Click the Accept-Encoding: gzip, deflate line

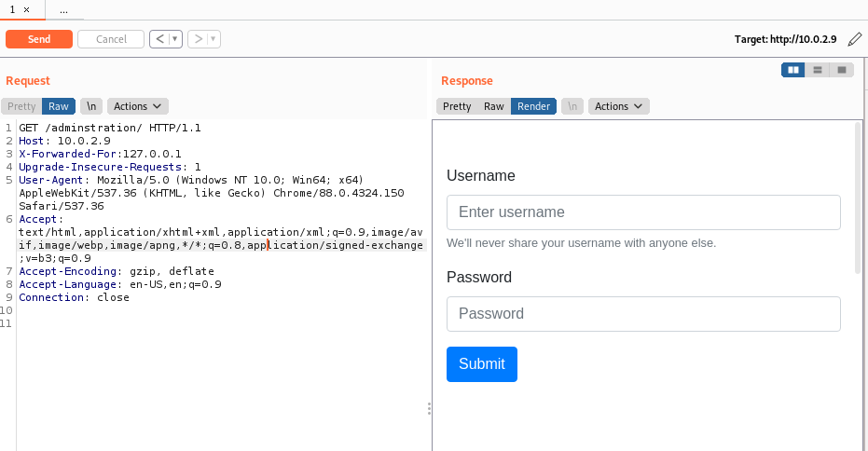point(117,271)
